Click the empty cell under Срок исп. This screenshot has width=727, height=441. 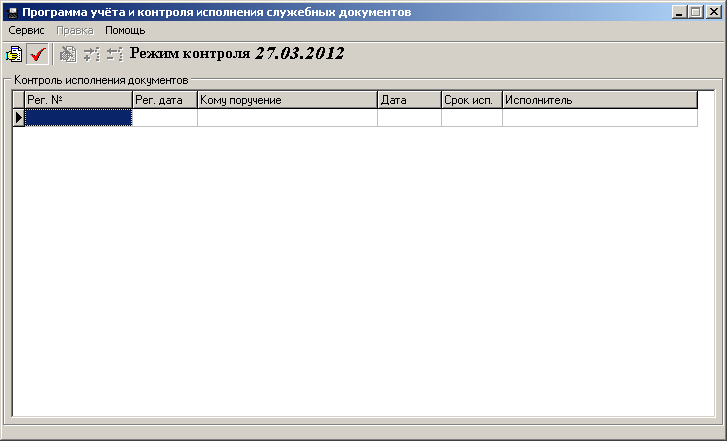pyautogui.click(x=471, y=118)
